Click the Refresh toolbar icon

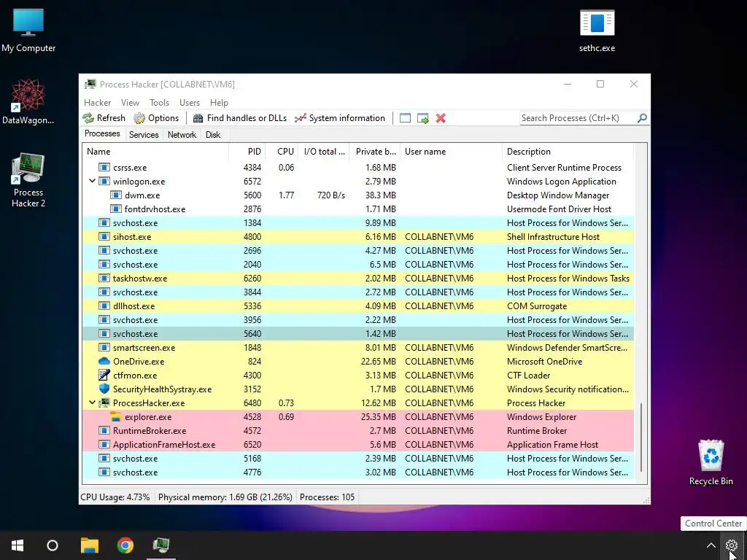[88, 118]
